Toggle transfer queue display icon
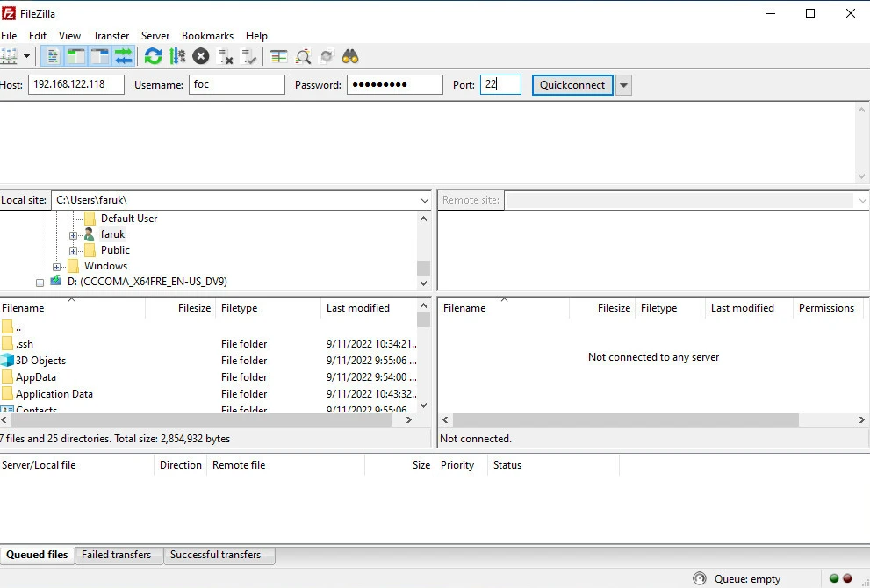The height and width of the screenshot is (588, 870). click(124, 56)
